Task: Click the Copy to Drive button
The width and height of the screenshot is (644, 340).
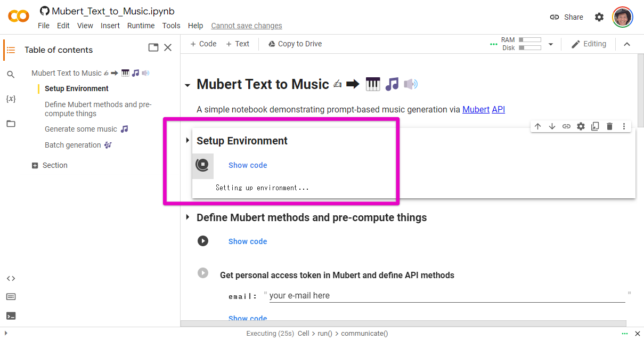Action: (295, 44)
